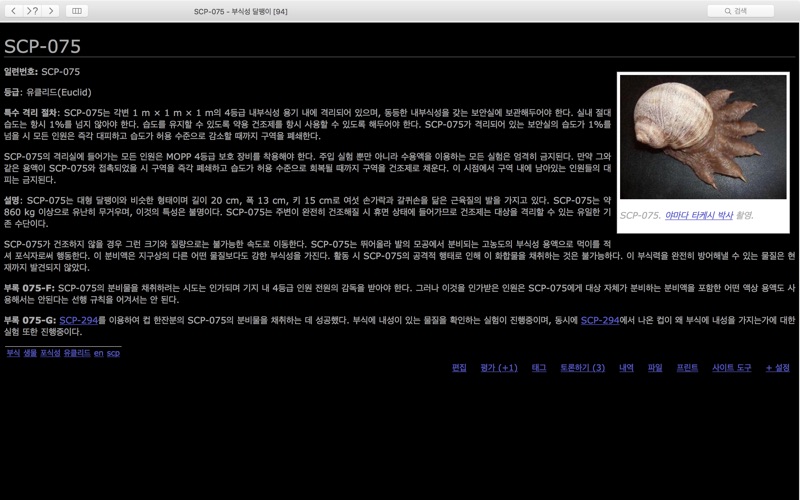Click the window title SCP-075 - 부식성 달팽이
The image size is (800, 500).
pos(240,11)
